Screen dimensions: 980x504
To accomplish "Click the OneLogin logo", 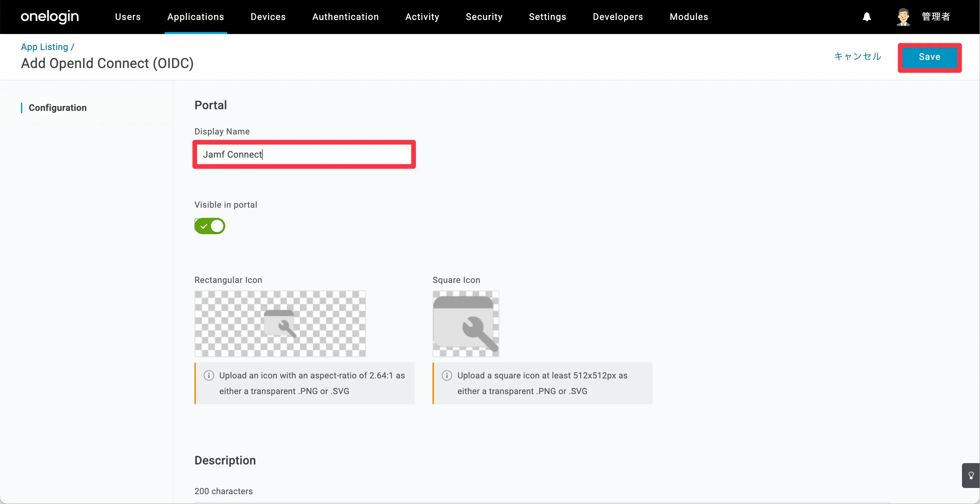I will pyautogui.click(x=50, y=17).
